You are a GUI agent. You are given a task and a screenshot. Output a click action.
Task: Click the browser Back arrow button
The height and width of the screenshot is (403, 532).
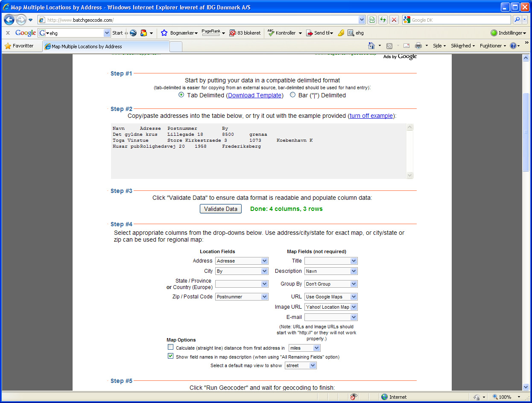coord(9,20)
